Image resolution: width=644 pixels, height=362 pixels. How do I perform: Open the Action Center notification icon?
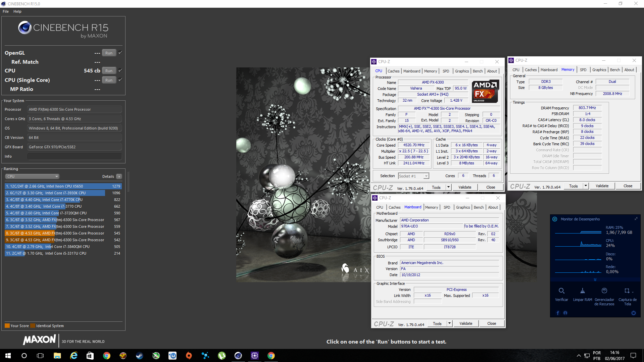click(x=633, y=356)
